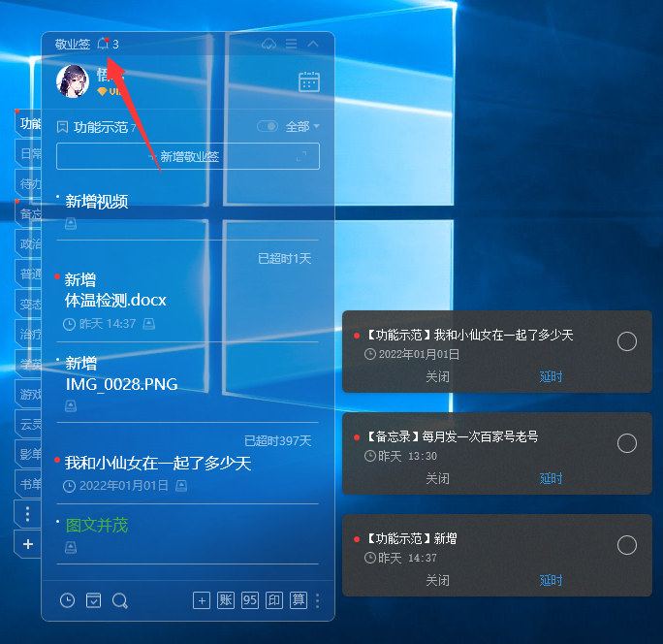Switch to the 功能 category tab
The width and height of the screenshot is (663, 644).
pyautogui.click(x=30, y=124)
